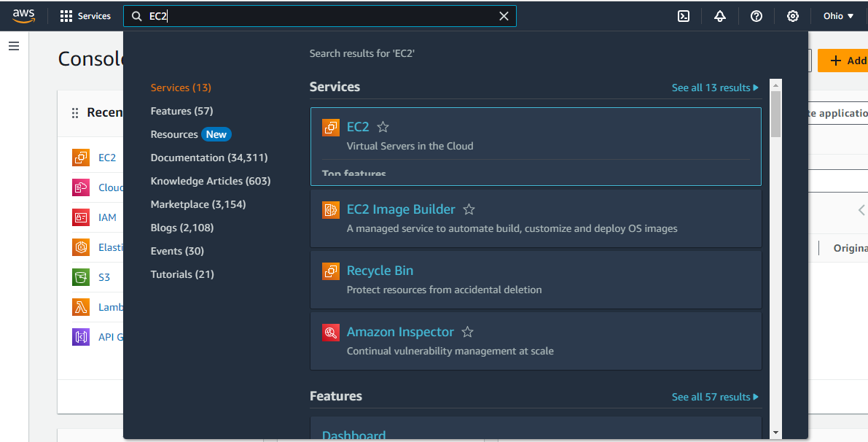Select Resources New filter
This screenshot has height=442, width=868.
coord(191,134)
